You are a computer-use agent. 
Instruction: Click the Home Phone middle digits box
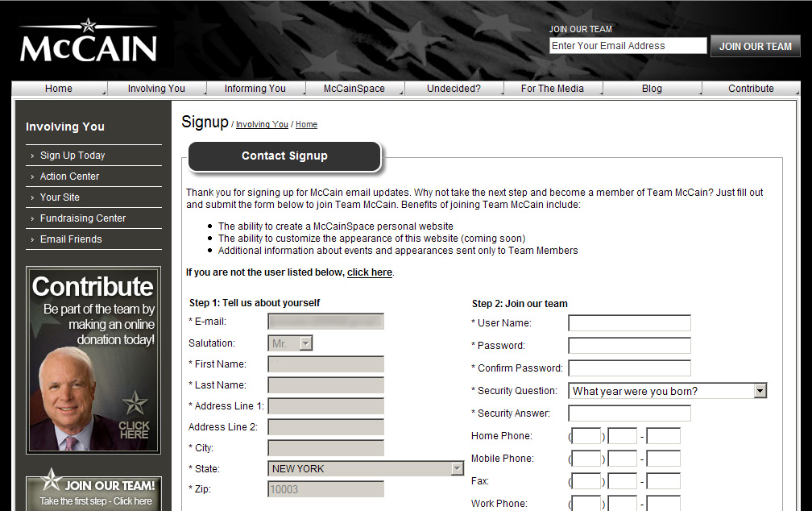point(623,436)
